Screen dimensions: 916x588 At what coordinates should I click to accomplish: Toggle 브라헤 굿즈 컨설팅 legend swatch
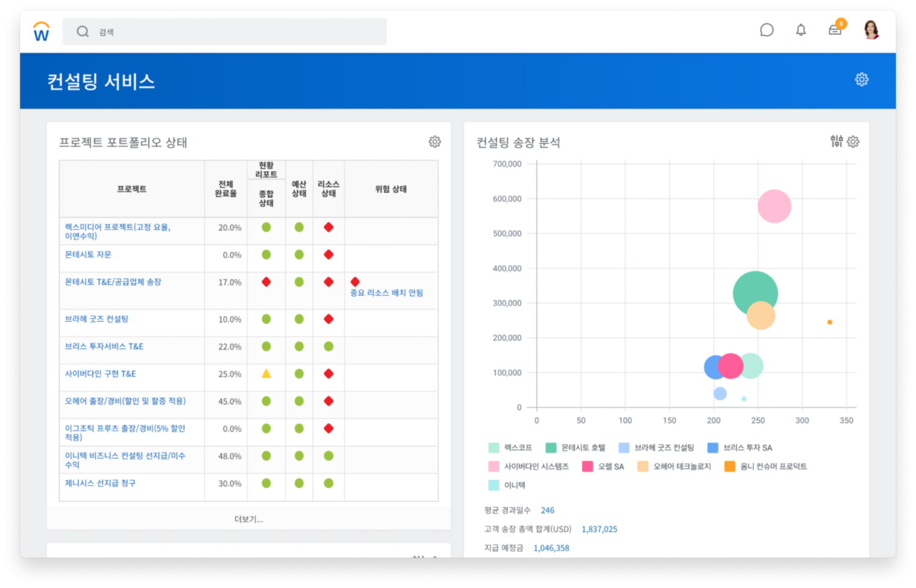coord(624,448)
